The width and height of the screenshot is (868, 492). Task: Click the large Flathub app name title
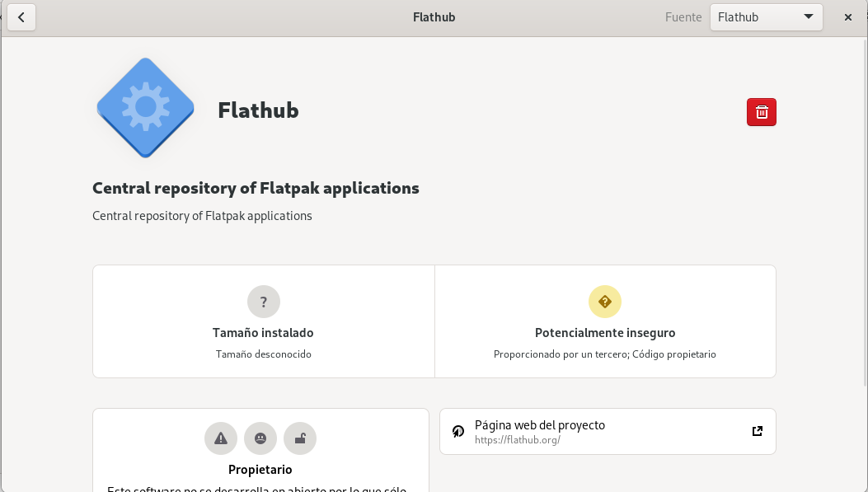(x=258, y=110)
